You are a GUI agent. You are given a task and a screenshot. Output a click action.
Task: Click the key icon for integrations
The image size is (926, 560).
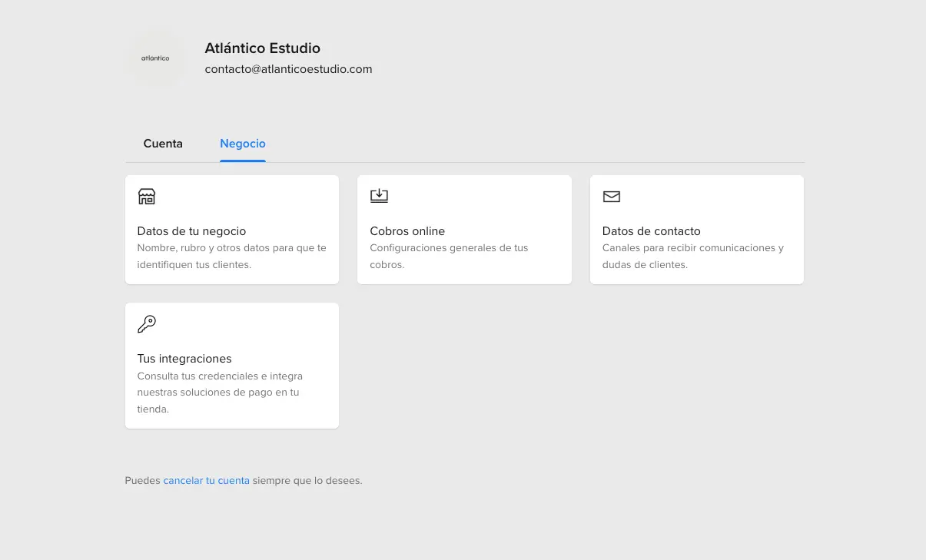(x=146, y=324)
